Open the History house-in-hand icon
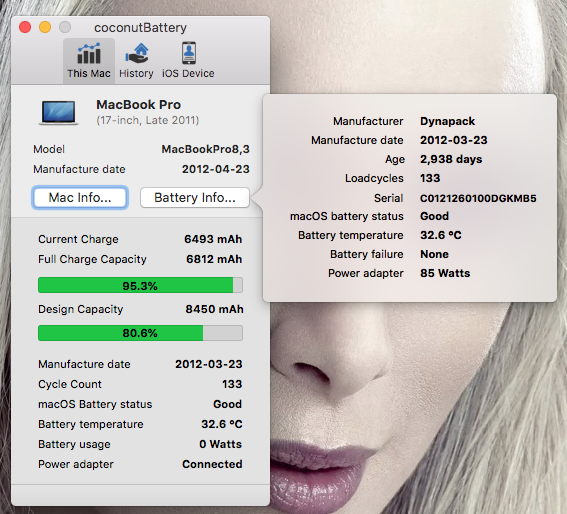Viewport: 567px width, 514px height. click(136, 54)
